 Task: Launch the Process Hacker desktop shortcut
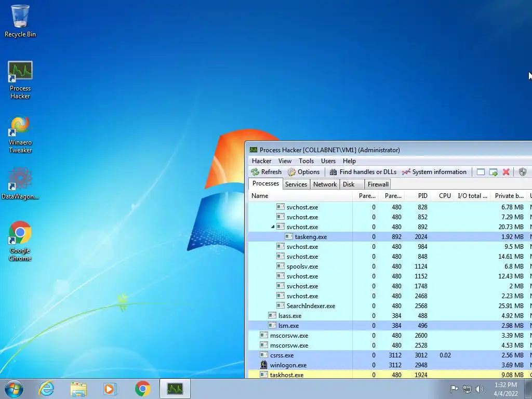(20, 80)
